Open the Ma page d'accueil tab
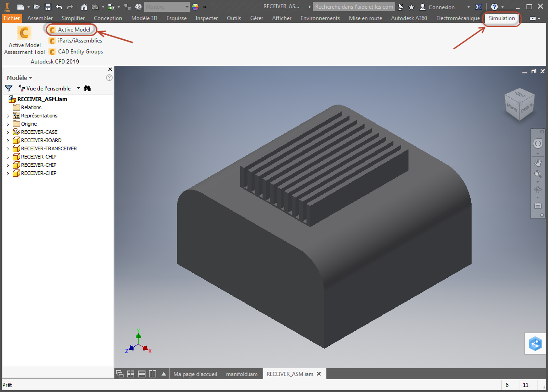This screenshot has height=392, width=548. [195, 374]
